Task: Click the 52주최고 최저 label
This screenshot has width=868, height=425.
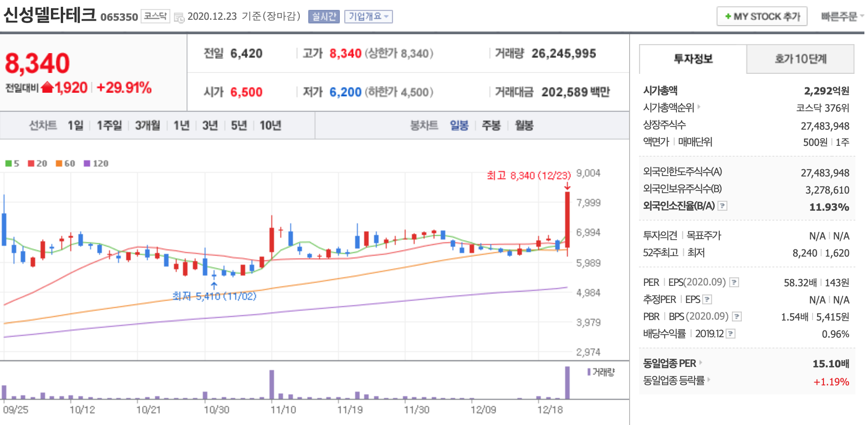Action: (x=674, y=253)
